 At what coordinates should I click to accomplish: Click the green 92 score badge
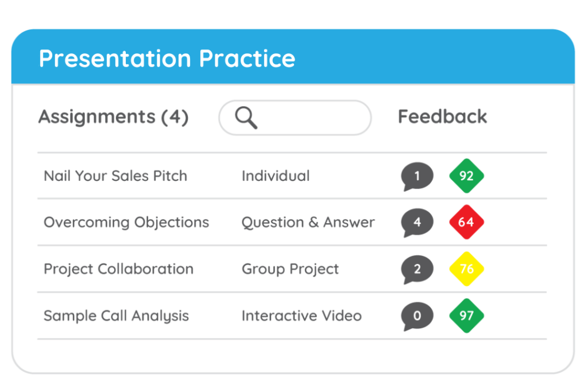coord(466,176)
